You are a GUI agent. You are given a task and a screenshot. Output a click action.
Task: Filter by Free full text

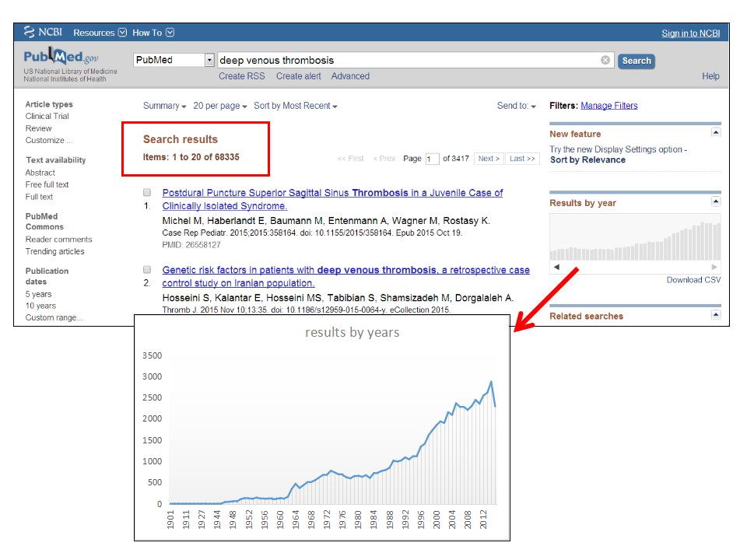click(x=47, y=185)
